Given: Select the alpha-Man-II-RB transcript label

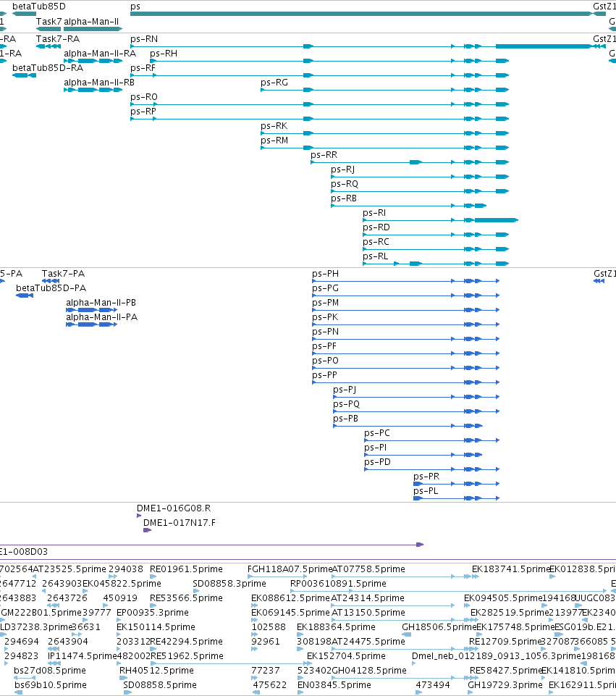Looking at the screenshot, I should 99,83.
